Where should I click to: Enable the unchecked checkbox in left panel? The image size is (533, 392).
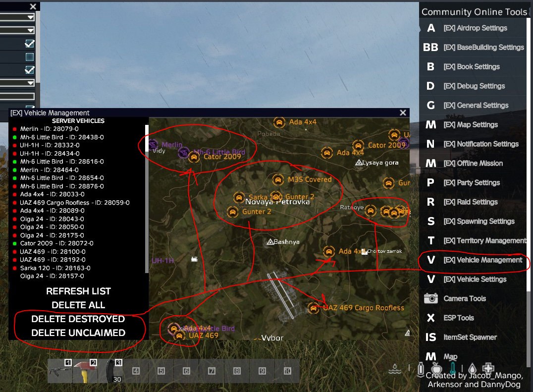[x=30, y=57]
